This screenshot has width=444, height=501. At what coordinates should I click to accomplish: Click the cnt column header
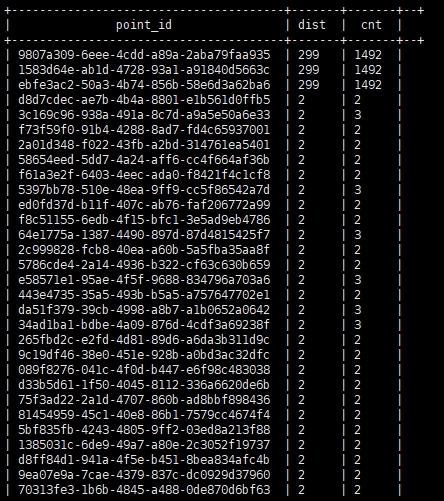pyautogui.click(x=371, y=25)
